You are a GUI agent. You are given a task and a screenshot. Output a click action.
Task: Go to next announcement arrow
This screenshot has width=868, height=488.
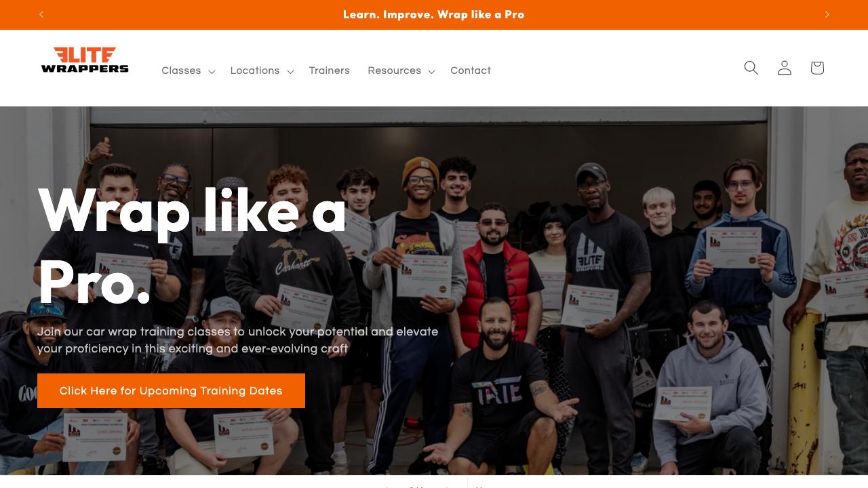coord(827,14)
